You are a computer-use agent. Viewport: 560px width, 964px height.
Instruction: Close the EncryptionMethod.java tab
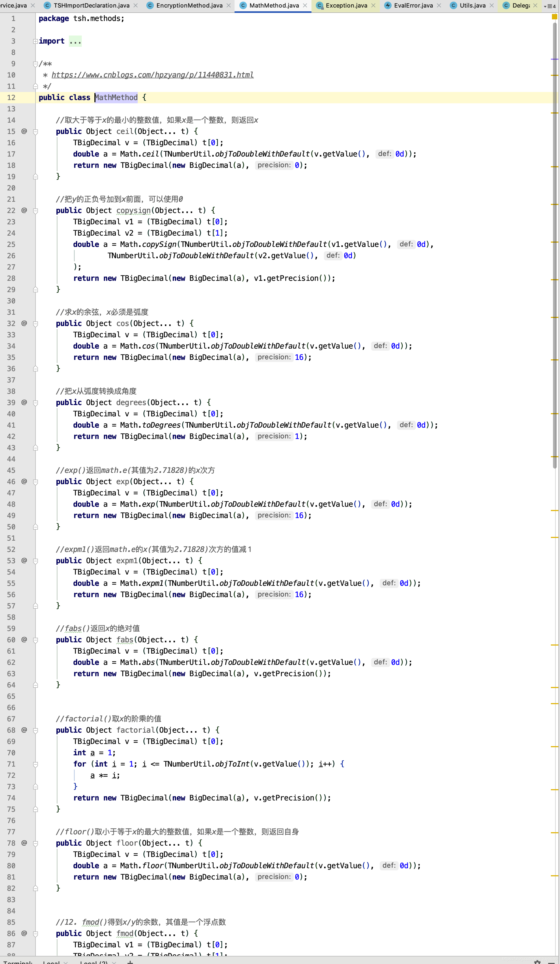pos(228,5)
